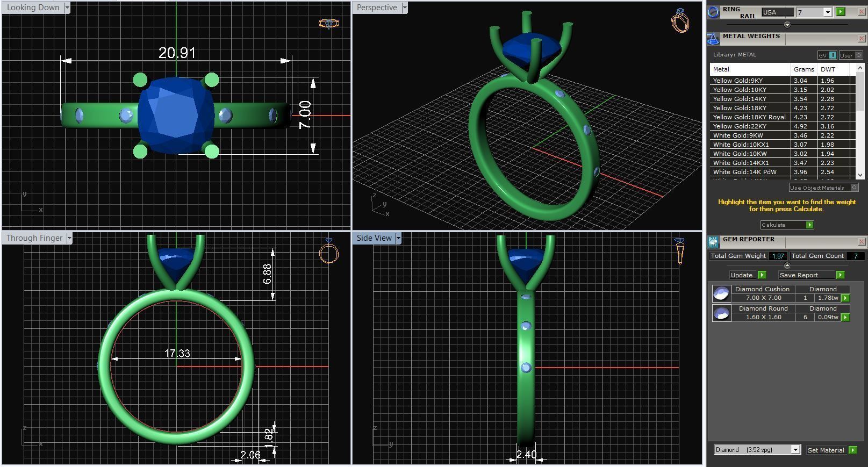Click the Total Gem Count value 7
The width and height of the screenshot is (868, 467).
point(855,256)
